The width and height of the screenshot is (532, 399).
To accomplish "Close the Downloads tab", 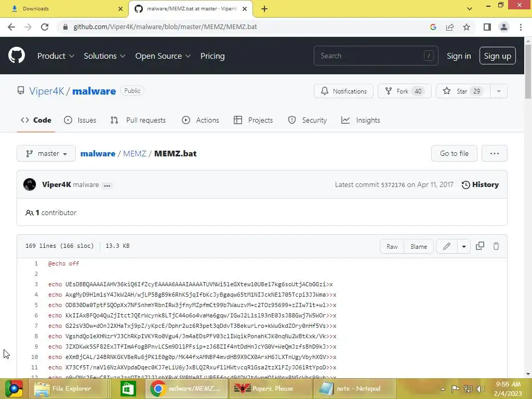I will pos(121,9).
